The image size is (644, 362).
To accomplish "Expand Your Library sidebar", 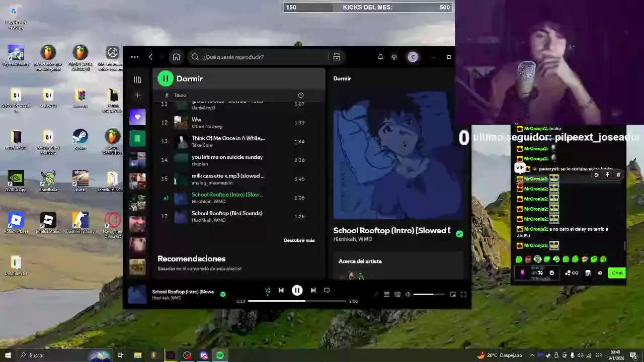I will (x=137, y=79).
